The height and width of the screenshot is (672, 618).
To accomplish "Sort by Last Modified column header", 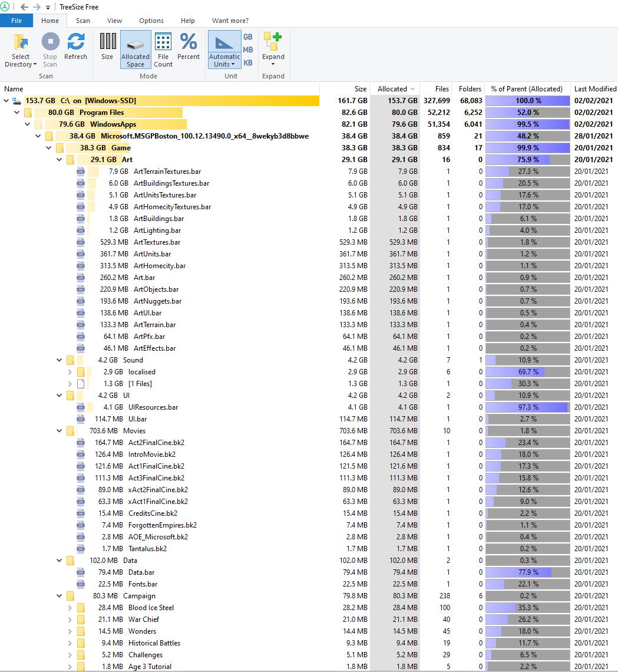I will 594,88.
